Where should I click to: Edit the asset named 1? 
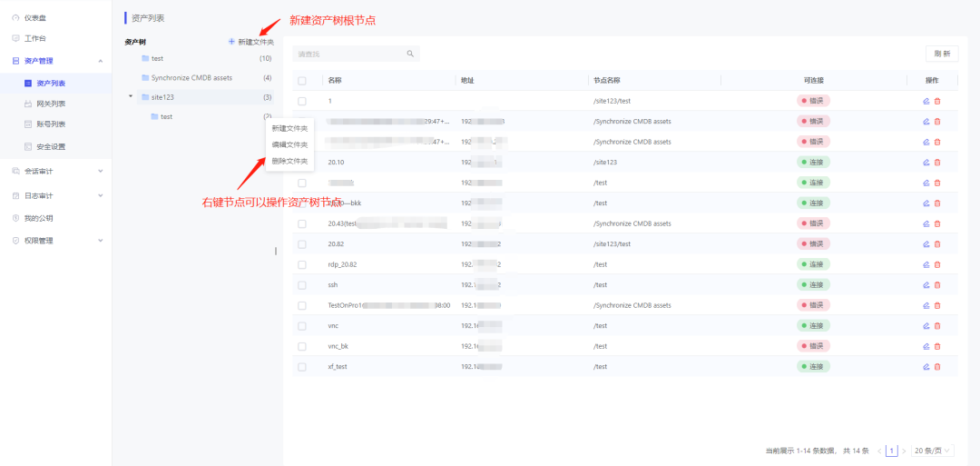click(926, 101)
